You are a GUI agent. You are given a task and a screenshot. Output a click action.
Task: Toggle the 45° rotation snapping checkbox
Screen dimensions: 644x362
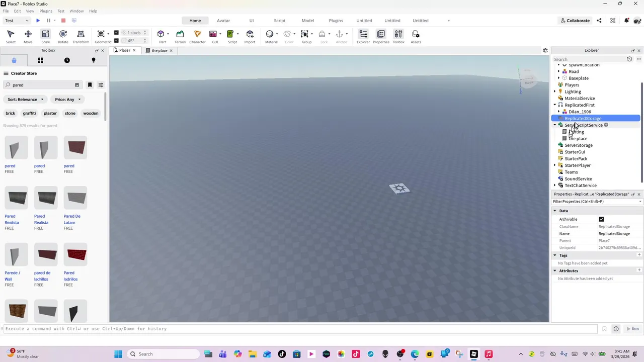[x=116, y=41]
